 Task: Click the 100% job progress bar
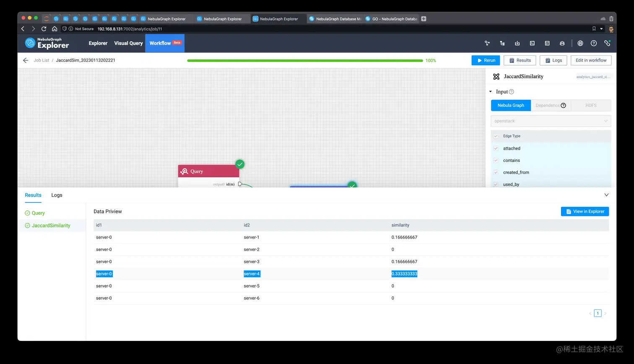(305, 61)
